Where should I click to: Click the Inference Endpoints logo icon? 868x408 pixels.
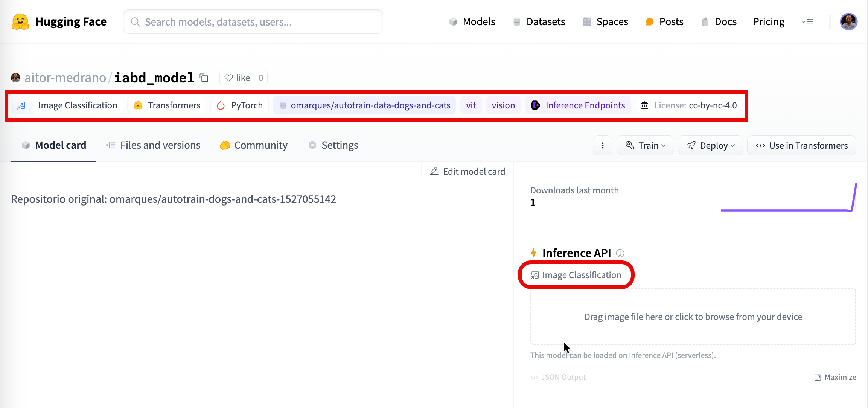point(536,105)
